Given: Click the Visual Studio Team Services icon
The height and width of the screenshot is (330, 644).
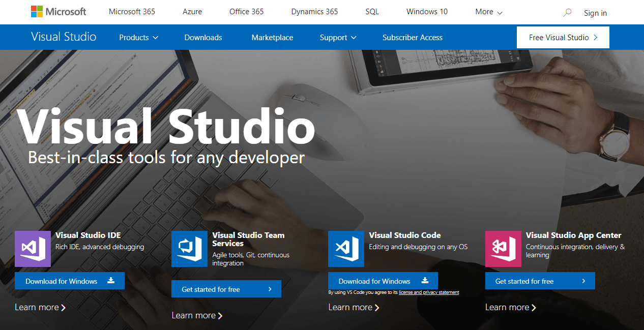Looking at the screenshot, I should click(189, 249).
